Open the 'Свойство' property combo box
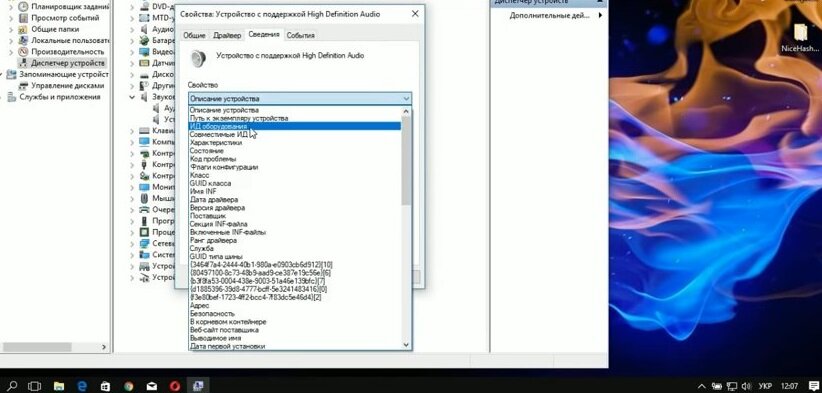The width and height of the screenshot is (822, 393). (300, 98)
